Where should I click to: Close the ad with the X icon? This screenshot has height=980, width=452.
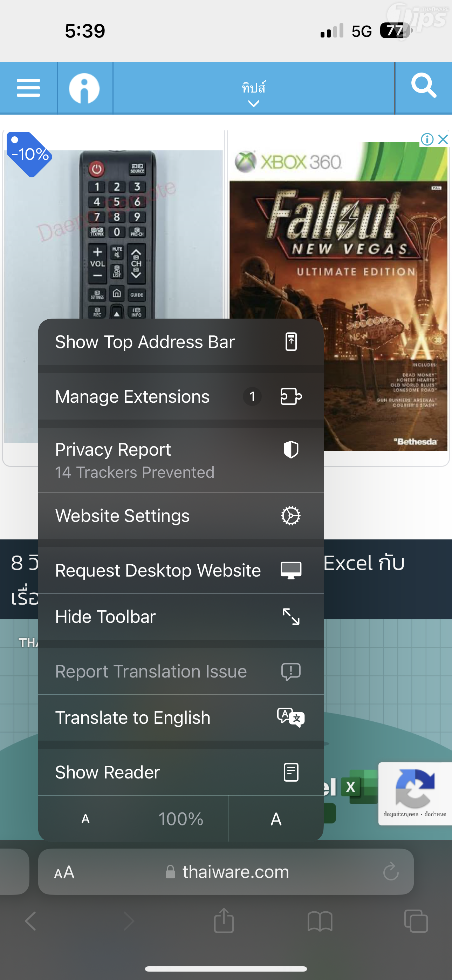pyautogui.click(x=443, y=139)
